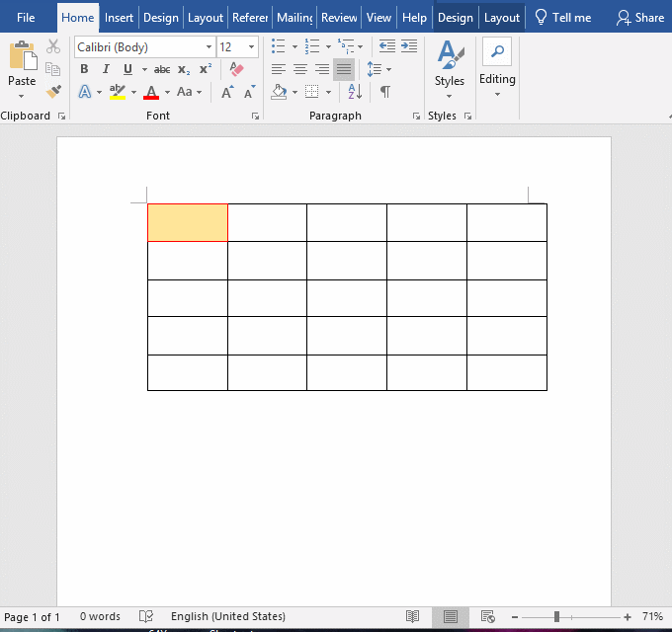Click the Shrink Font icon

pyautogui.click(x=249, y=92)
